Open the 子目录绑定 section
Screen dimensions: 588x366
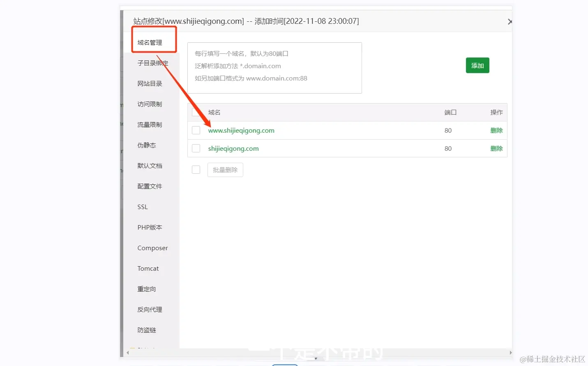(x=152, y=63)
